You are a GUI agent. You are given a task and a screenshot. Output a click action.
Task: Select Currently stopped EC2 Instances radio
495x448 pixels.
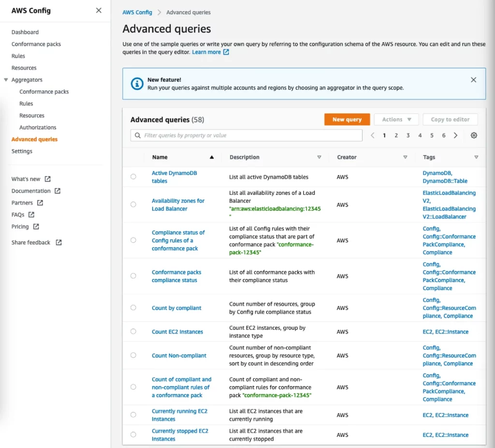click(x=133, y=435)
